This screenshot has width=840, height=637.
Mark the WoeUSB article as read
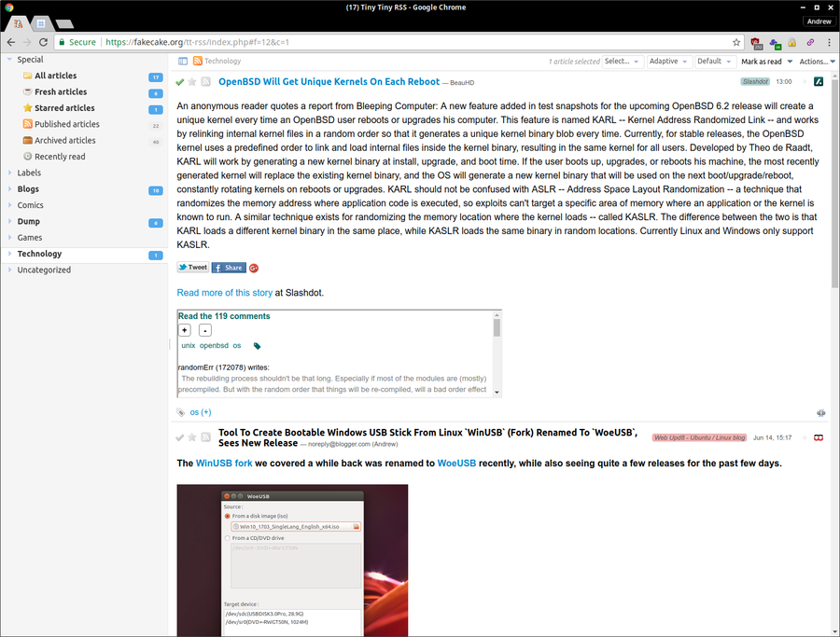pyautogui.click(x=179, y=437)
